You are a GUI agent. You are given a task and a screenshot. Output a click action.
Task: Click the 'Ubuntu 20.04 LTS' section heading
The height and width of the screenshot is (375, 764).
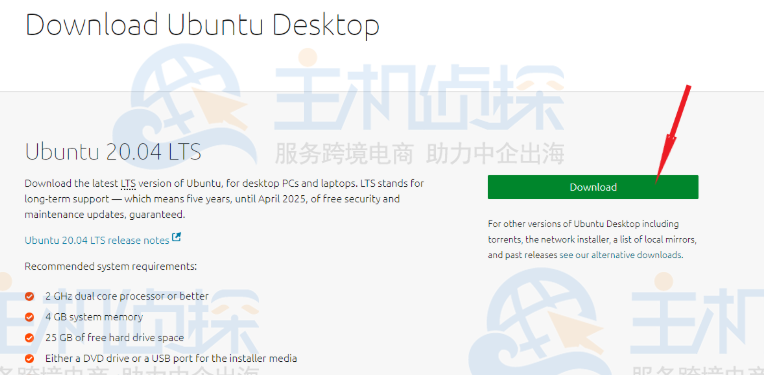pyautogui.click(x=113, y=152)
